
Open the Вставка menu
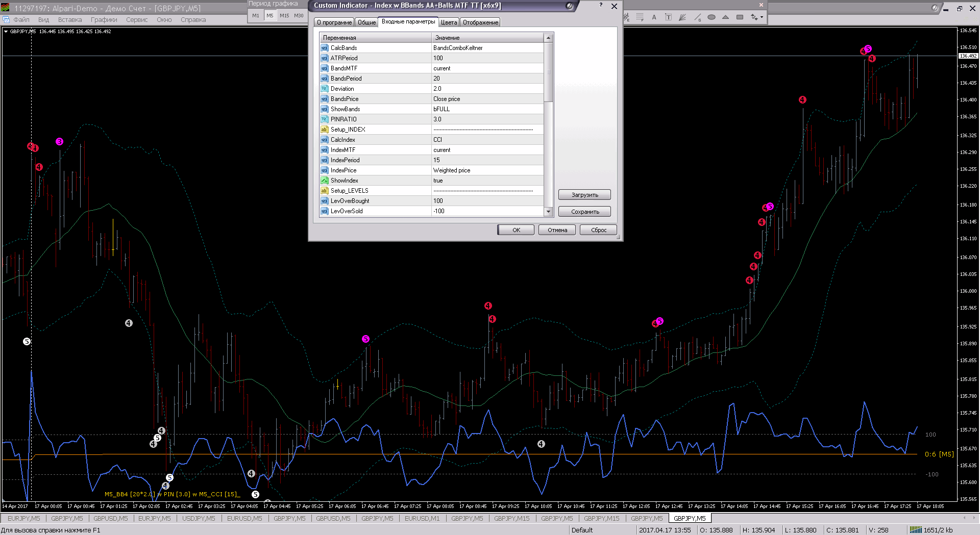(x=70, y=20)
